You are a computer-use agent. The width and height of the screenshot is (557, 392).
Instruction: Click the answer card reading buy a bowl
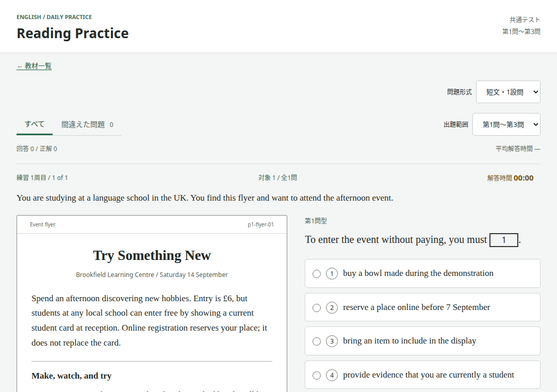point(422,273)
